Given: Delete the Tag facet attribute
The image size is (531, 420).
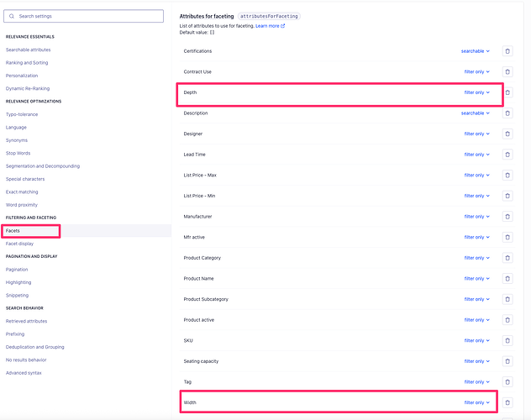Looking at the screenshot, I should pos(507,381).
